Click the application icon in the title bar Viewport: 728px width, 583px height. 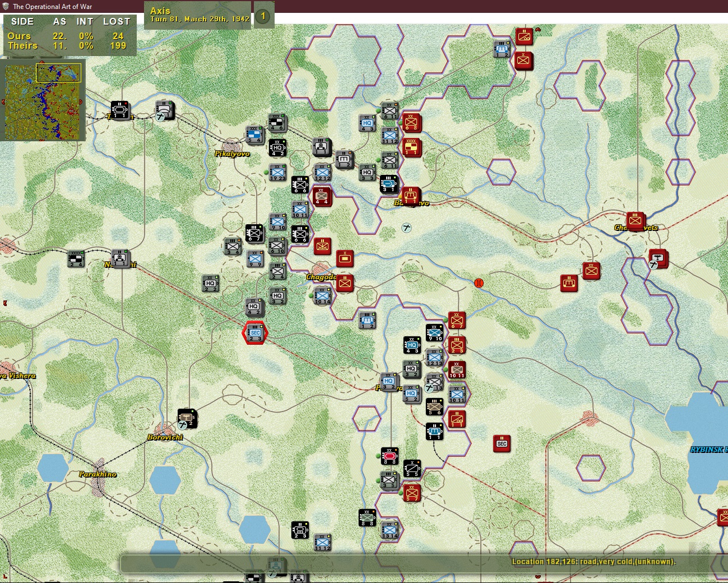(6, 6)
